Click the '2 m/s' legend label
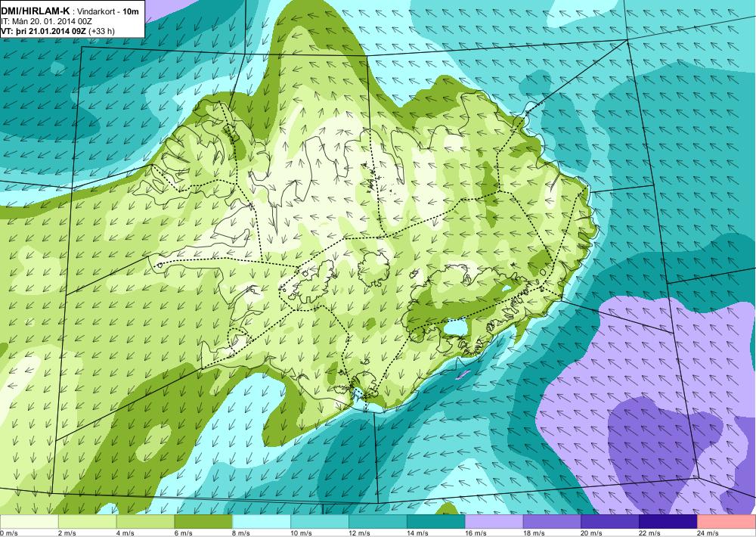Viewport: 756px width, 537px height. tap(67, 533)
